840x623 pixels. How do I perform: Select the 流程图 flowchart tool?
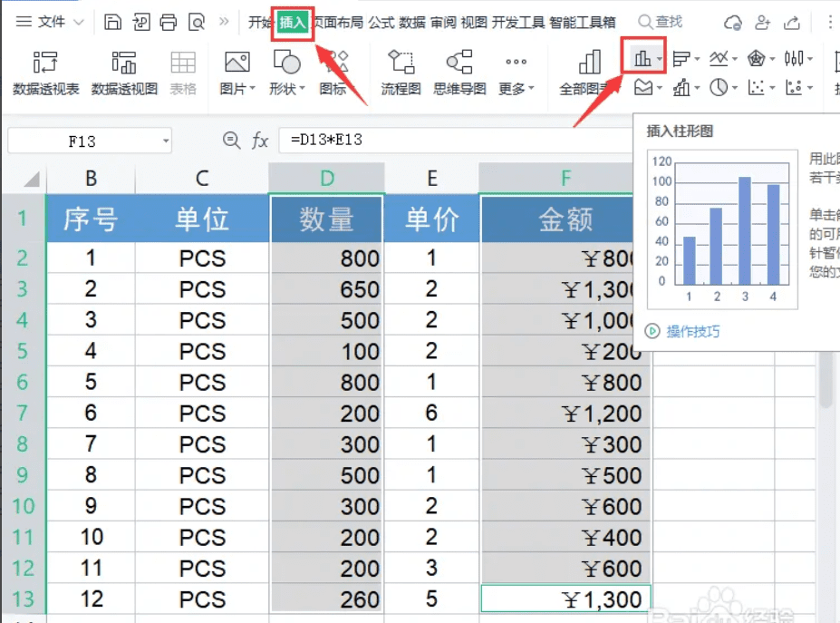point(401,75)
